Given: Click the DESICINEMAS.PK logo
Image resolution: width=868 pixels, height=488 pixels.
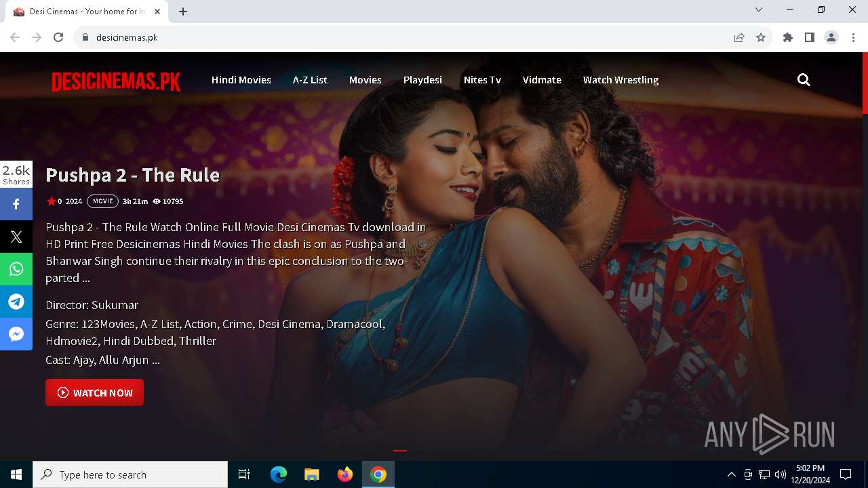Looking at the screenshot, I should tap(116, 81).
